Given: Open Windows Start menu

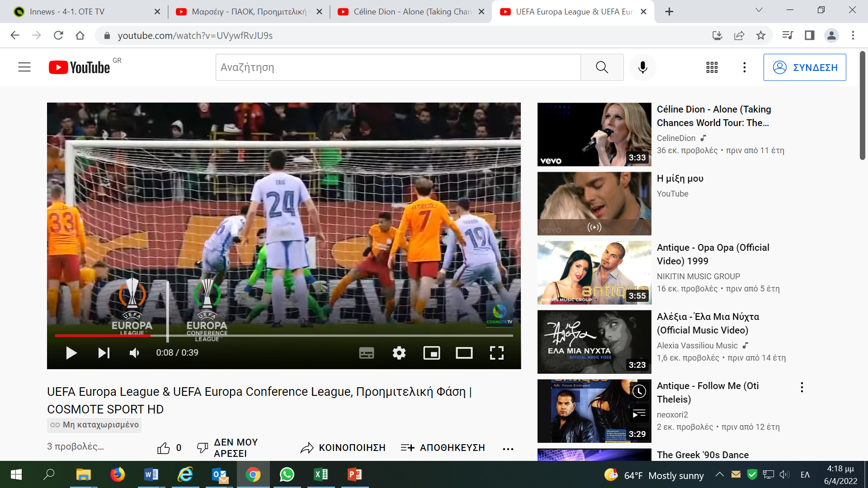Looking at the screenshot, I should 16,474.
